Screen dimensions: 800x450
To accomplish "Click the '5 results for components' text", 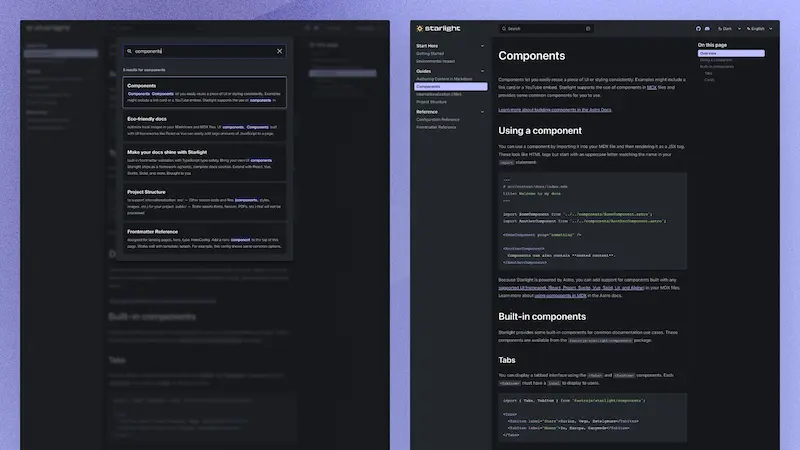I will click(x=144, y=70).
